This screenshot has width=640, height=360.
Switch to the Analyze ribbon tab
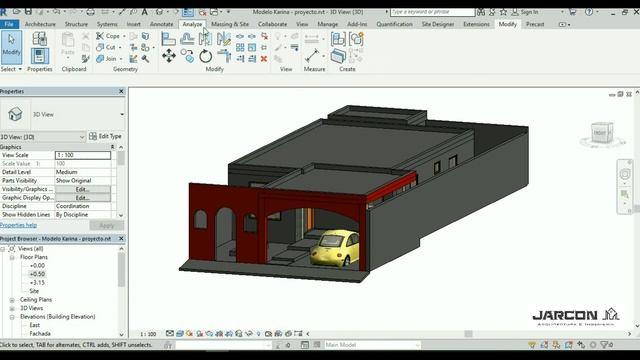pyautogui.click(x=192, y=24)
